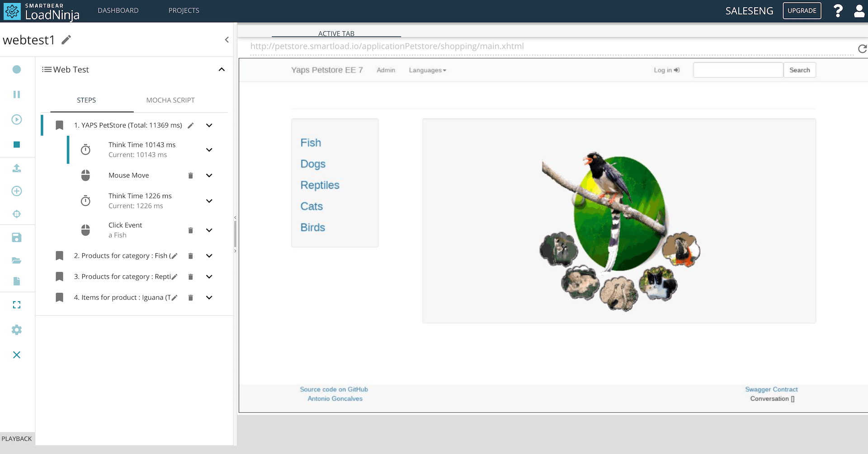868x454 pixels.
Task: Open the settings gear icon
Action: [17, 330]
